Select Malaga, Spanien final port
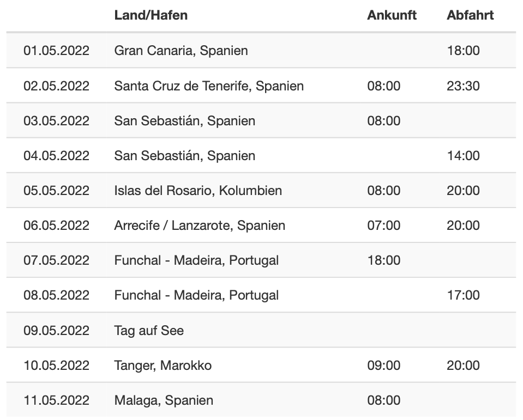 tap(164, 400)
